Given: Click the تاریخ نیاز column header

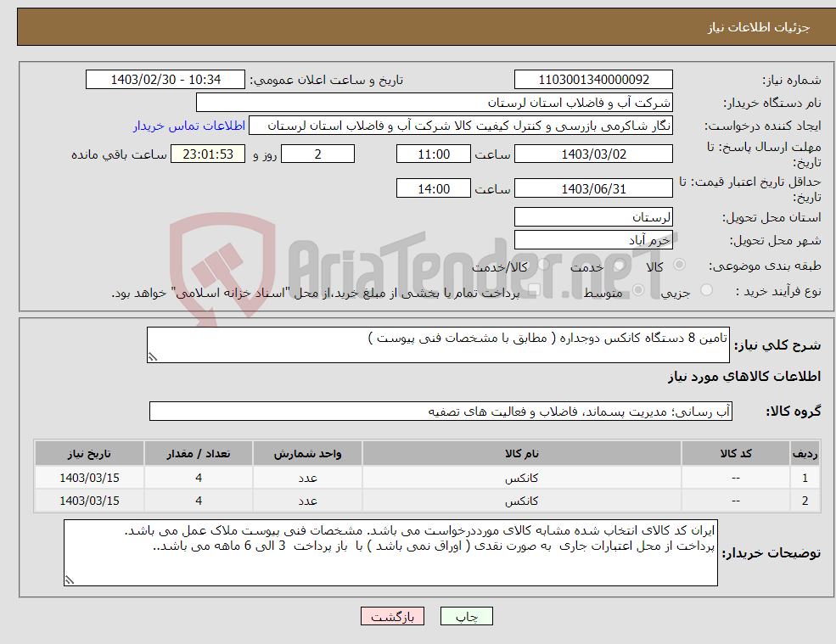Looking at the screenshot, I should point(89,454).
